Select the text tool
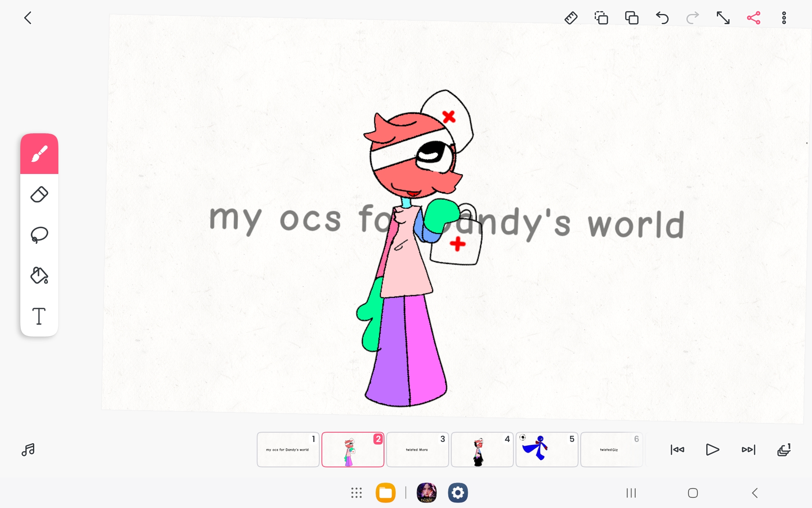Image resolution: width=812 pixels, height=508 pixels. click(39, 316)
